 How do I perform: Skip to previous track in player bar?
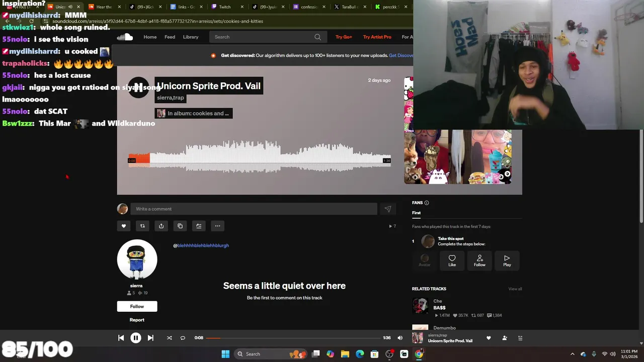(121, 338)
